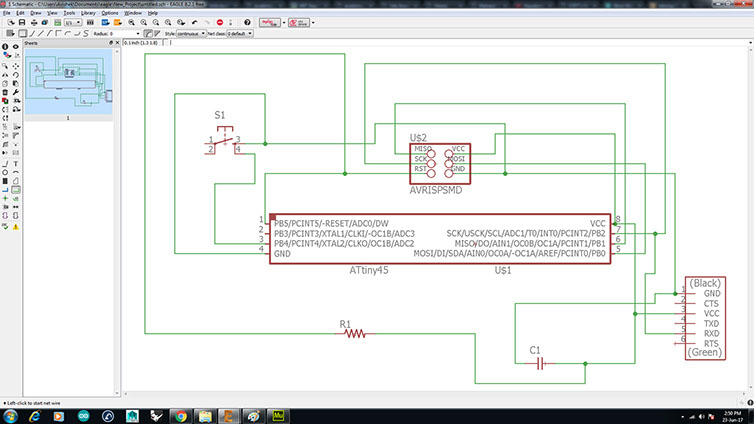Toggle straight miter mode button
Screen dimensions: 754x424
[x=157, y=34]
